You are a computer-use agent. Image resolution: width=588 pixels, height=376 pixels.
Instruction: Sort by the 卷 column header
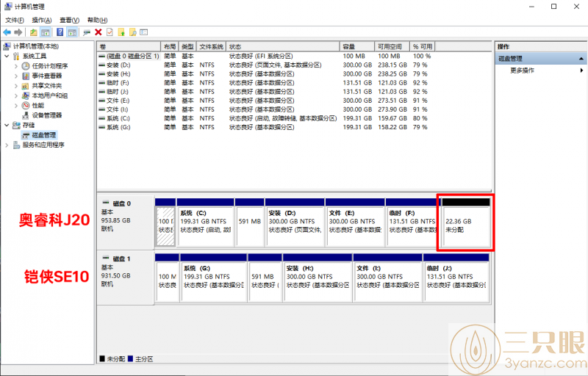pyautogui.click(x=129, y=46)
